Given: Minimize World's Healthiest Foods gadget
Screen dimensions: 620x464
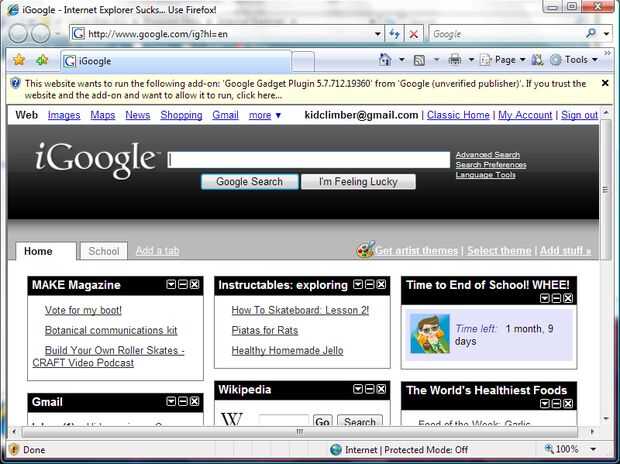Looking at the screenshot, I should point(556,403).
